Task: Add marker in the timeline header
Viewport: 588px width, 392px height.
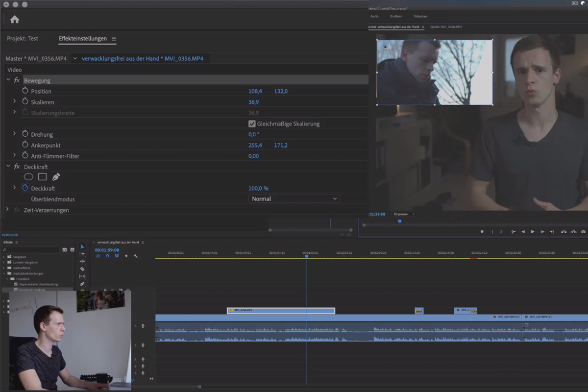Action: click(126, 256)
